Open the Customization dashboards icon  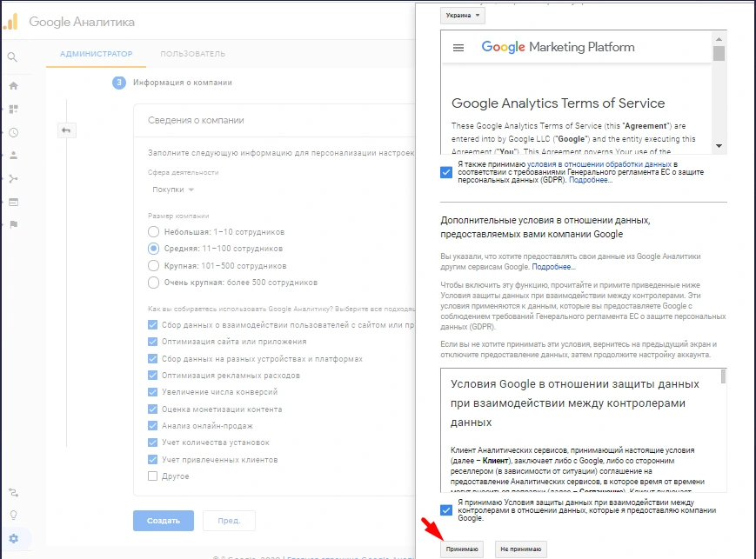click(13, 110)
